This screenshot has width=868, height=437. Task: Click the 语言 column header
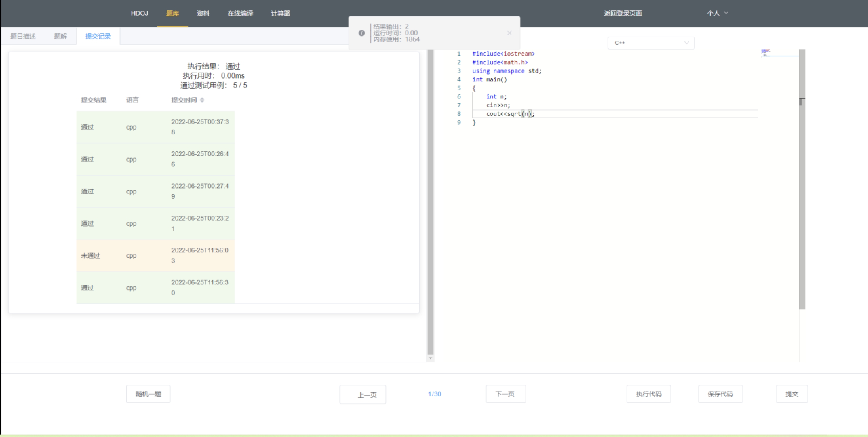click(132, 100)
